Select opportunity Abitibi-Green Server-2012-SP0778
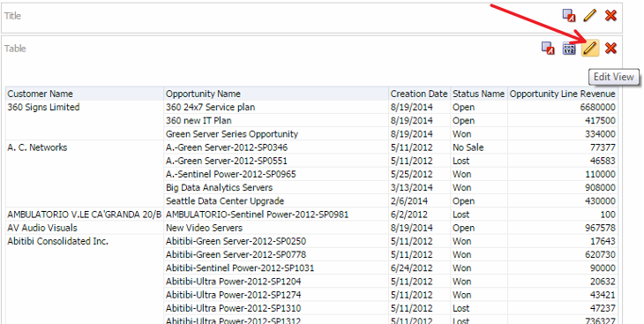 coord(236,254)
